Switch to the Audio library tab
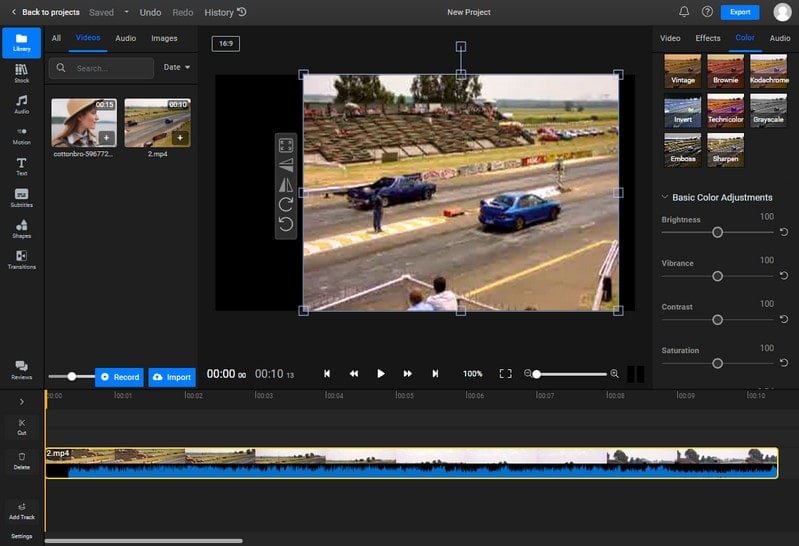The width and height of the screenshot is (799, 546). click(125, 38)
